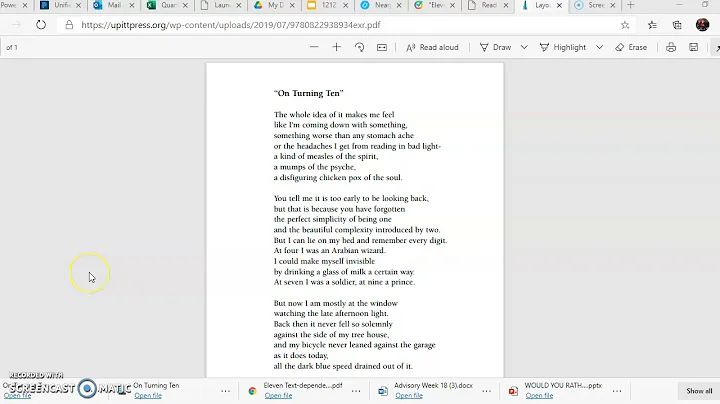The width and height of the screenshot is (720, 404).
Task: Open file link under Eleven Text-depende pdf
Action: (x=278, y=395)
